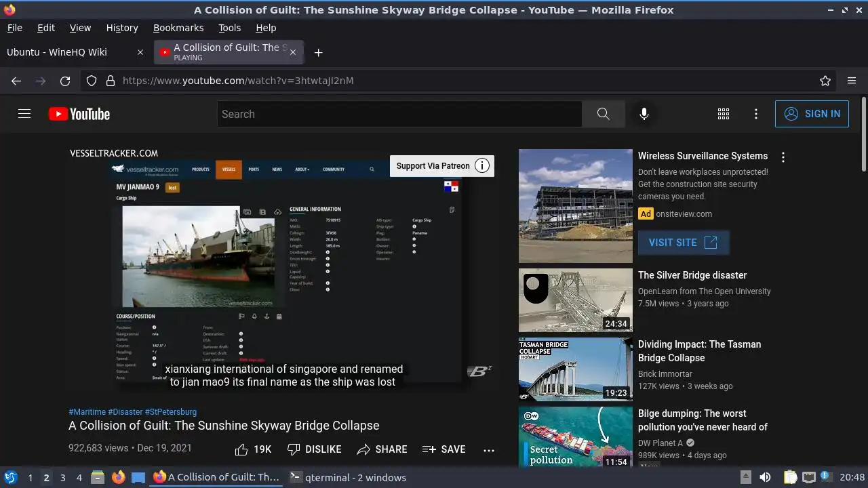The height and width of the screenshot is (488, 868).
Task: Switch to virtual desktop 4
Action: 79,477
